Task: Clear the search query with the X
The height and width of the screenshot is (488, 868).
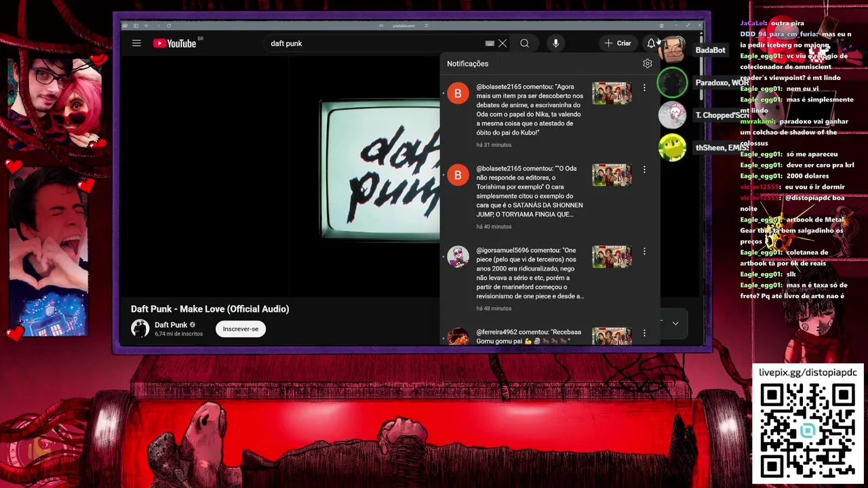Action: point(502,43)
